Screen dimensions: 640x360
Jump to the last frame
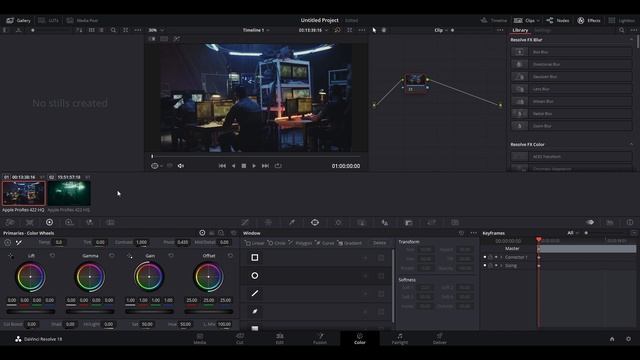pyautogui.click(x=265, y=166)
